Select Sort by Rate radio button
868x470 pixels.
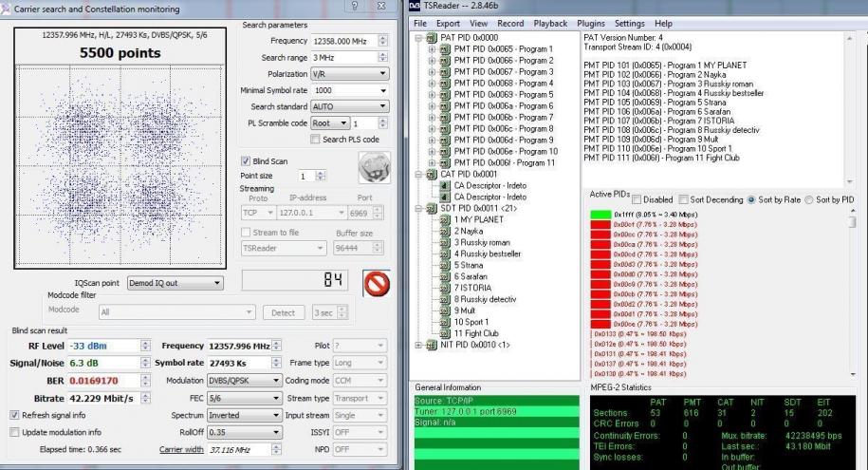[x=751, y=199]
